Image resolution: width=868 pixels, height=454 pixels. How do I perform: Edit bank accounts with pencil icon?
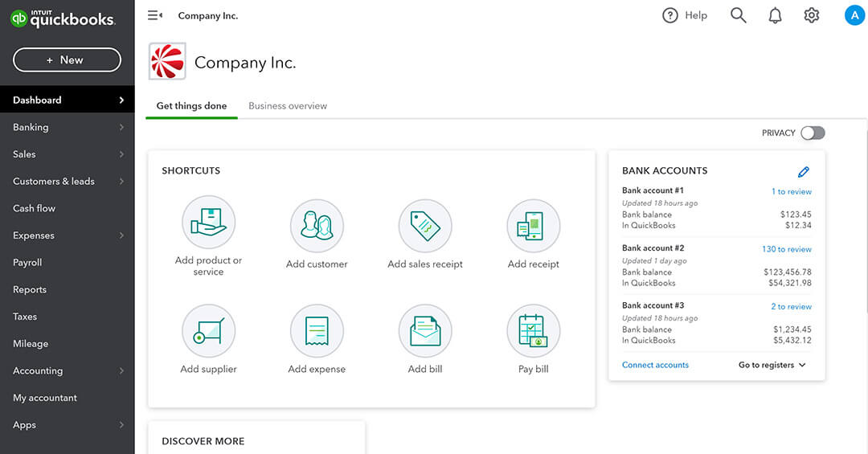(803, 171)
